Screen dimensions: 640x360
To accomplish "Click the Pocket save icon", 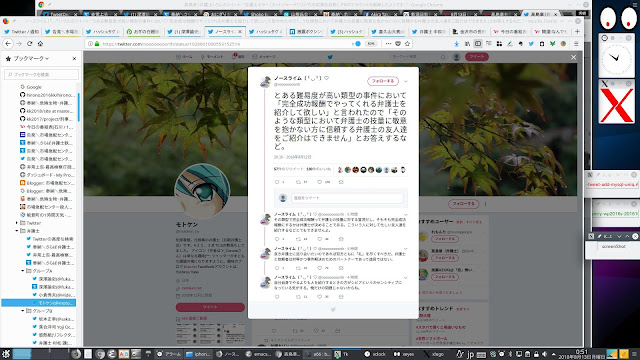I will tap(398, 44).
